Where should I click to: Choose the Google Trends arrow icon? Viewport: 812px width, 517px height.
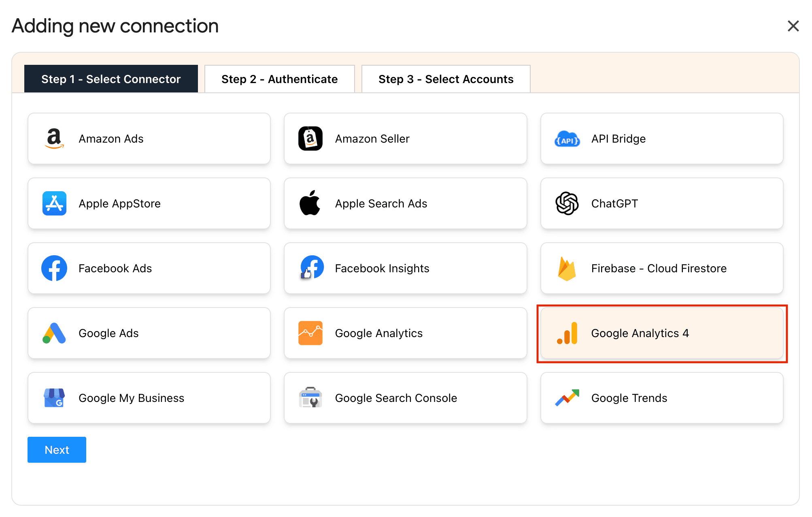tap(567, 398)
